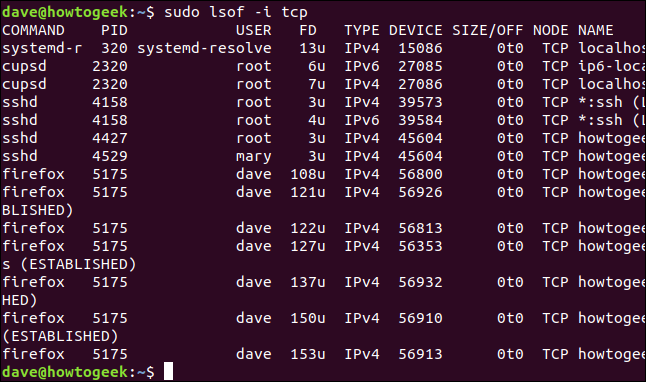Click the USER column header

point(254,30)
